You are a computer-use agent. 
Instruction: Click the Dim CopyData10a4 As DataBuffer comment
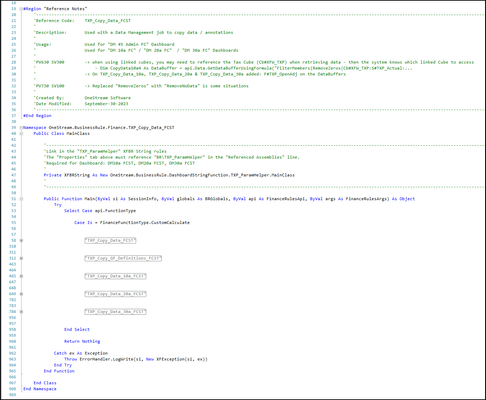pyautogui.click(x=254, y=68)
